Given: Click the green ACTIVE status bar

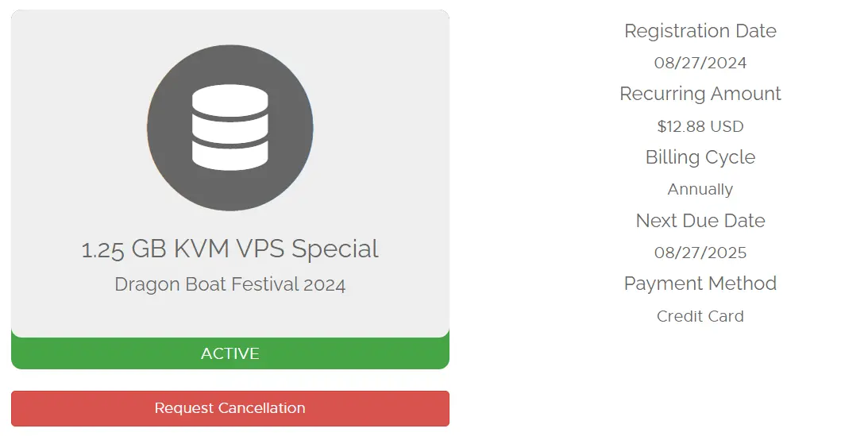Looking at the screenshot, I should tap(230, 353).
